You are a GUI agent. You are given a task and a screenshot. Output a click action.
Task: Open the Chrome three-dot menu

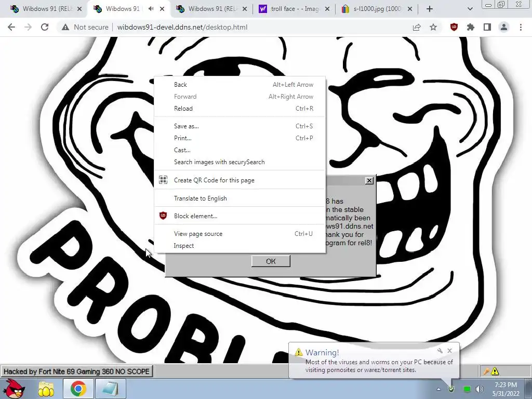click(x=521, y=27)
